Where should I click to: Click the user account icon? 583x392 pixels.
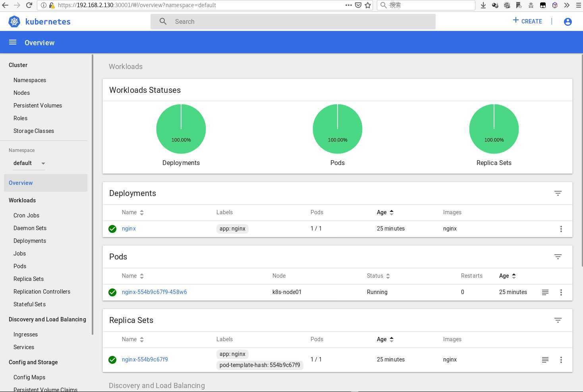click(x=568, y=21)
